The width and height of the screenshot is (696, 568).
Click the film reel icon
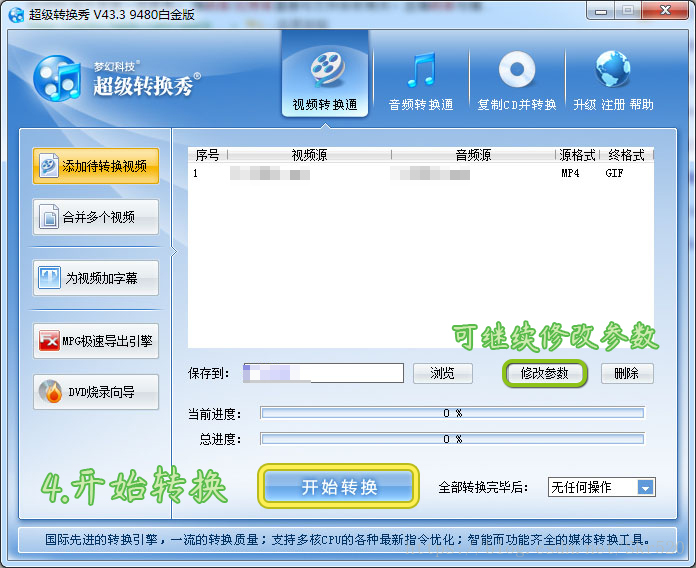328,69
